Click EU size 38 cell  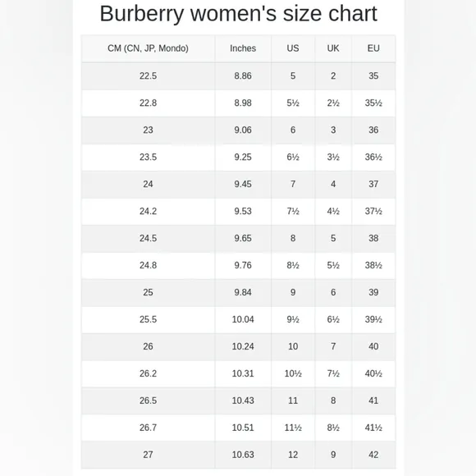[x=373, y=238]
